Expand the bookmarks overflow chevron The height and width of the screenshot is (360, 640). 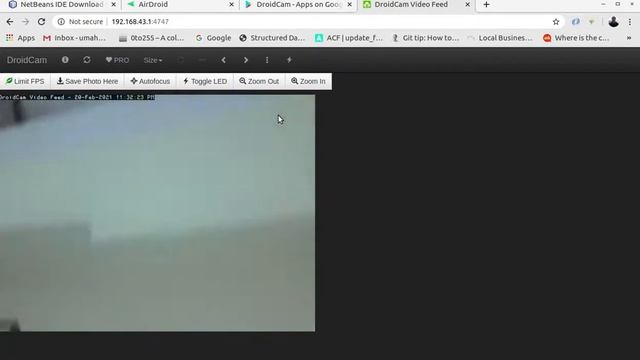tap(629, 38)
